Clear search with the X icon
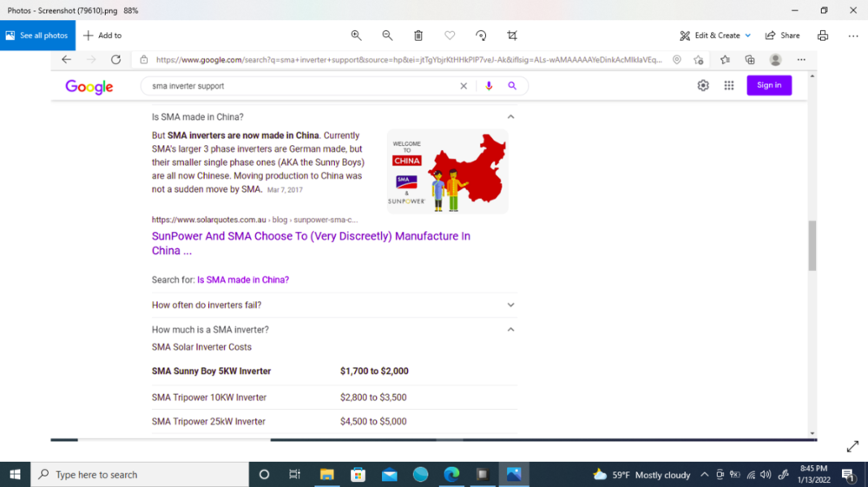This screenshot has width=868, height=487. [x=464, y=86]
